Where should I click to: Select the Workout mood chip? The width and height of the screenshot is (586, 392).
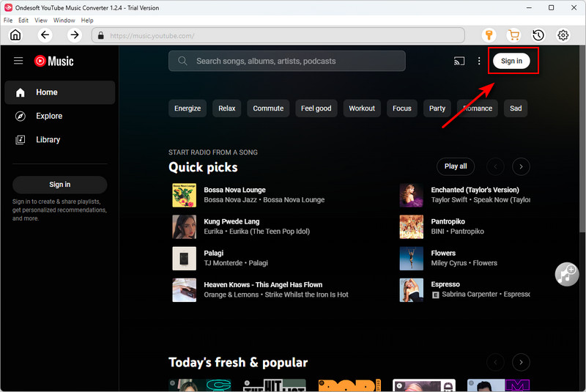click(362, 108)
